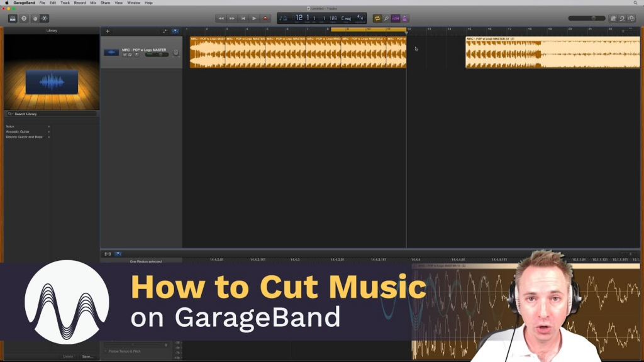This screenshot has width=644, height=362.
Task: Open the Tuner button
Action: click(x=387, y=18)
